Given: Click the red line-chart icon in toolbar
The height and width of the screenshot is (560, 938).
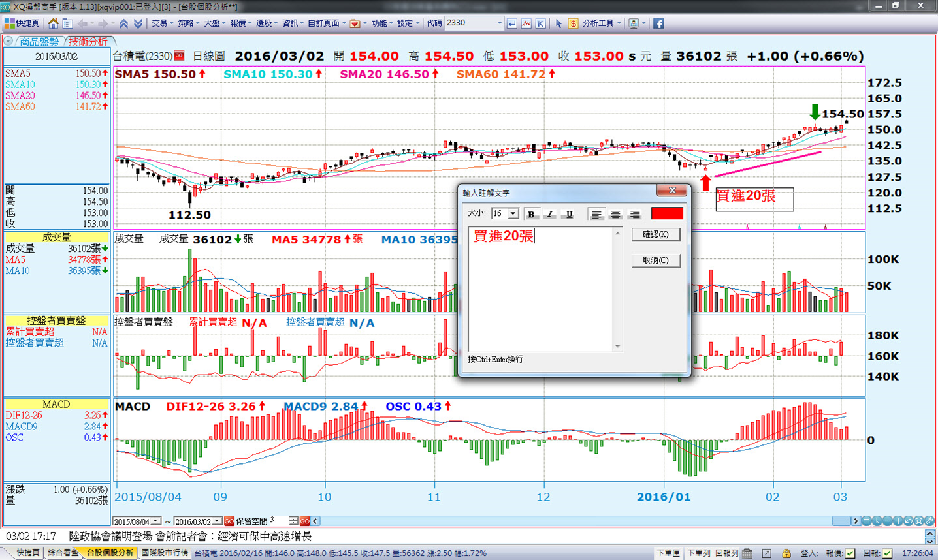Looking at the screenshot, I should [526, 23].
